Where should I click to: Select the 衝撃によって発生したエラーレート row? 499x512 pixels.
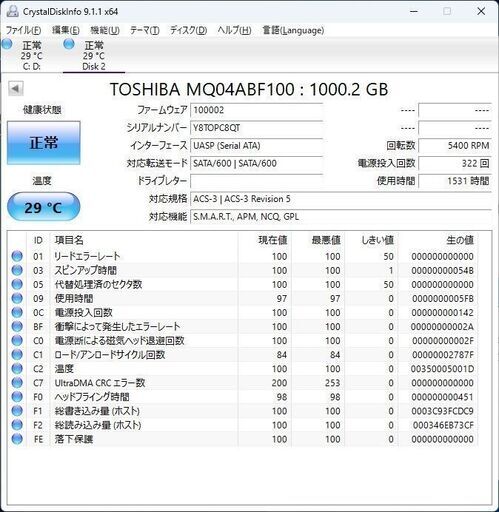point(243,326)
